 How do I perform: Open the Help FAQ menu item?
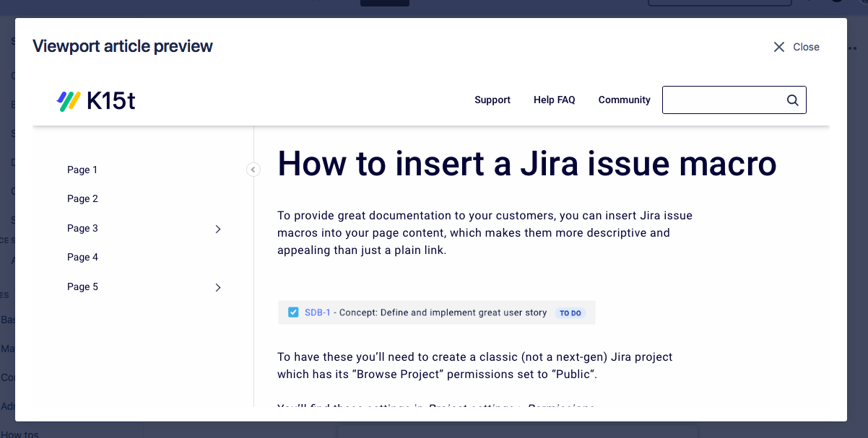pos(555,100)
